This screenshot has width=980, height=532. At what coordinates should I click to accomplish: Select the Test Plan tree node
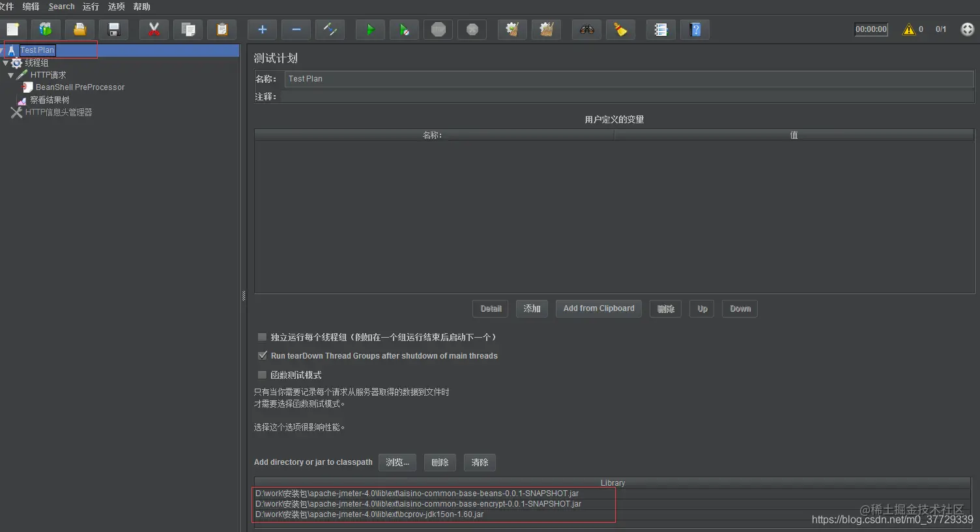tap(37, 50)
